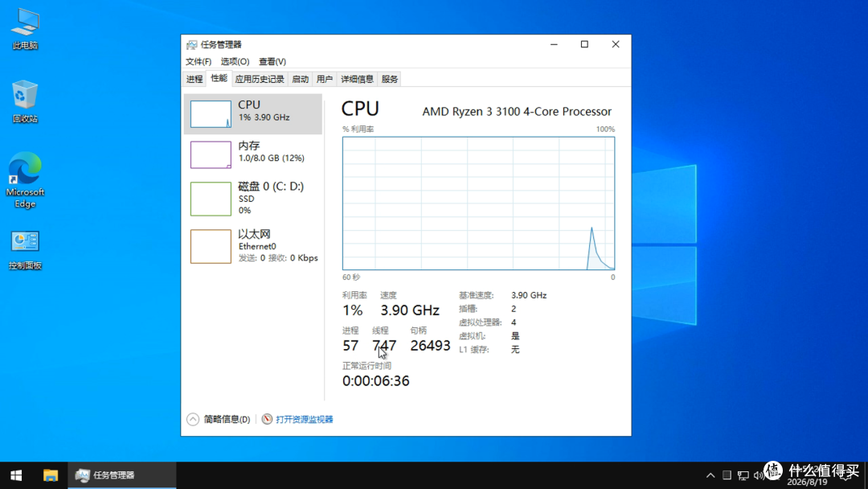Click the 基准速度 label
Viewport: 868px width, 489px height.
pyautogui.click(x=476, y=295)
